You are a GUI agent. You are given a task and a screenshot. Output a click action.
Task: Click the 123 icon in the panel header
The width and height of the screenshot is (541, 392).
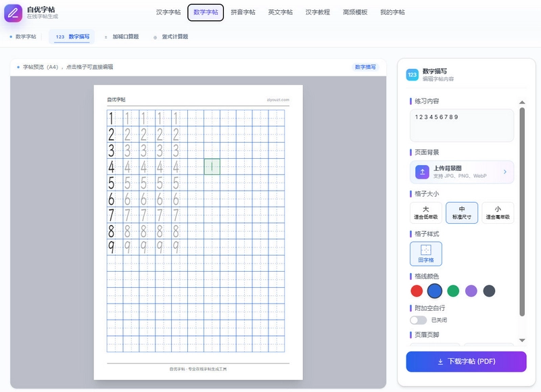(413, 74)
